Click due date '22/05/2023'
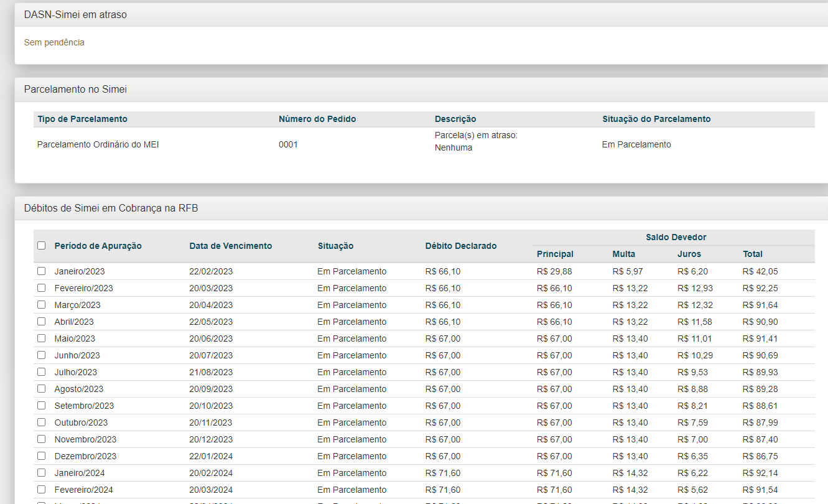Viewport: 828px width, 504px height. tap(211, 322)
